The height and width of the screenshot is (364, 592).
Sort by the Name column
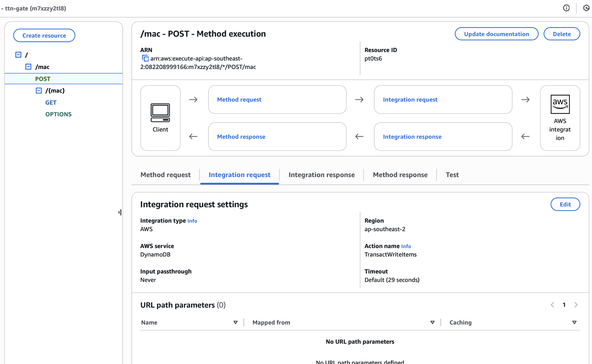tap(236, 322)
